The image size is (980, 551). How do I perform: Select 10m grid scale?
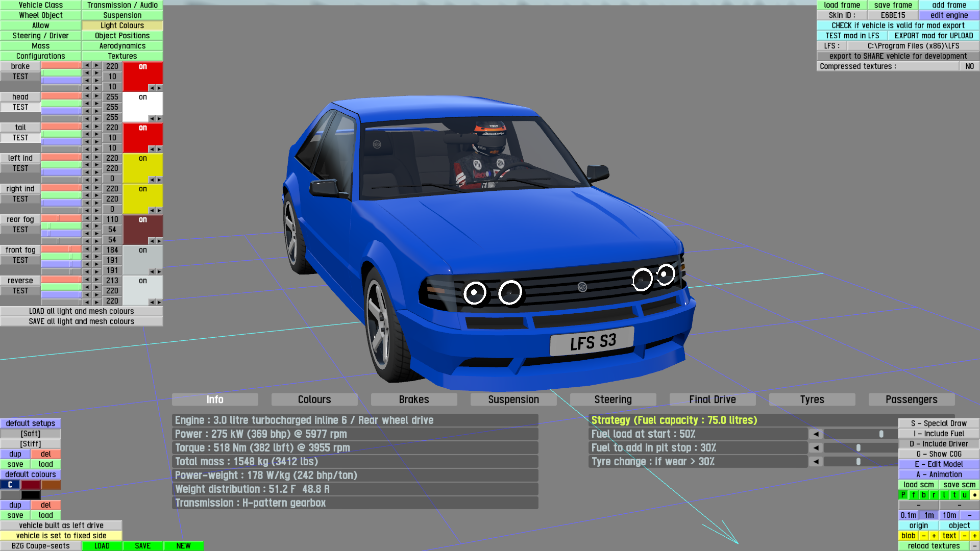point(949,515)
